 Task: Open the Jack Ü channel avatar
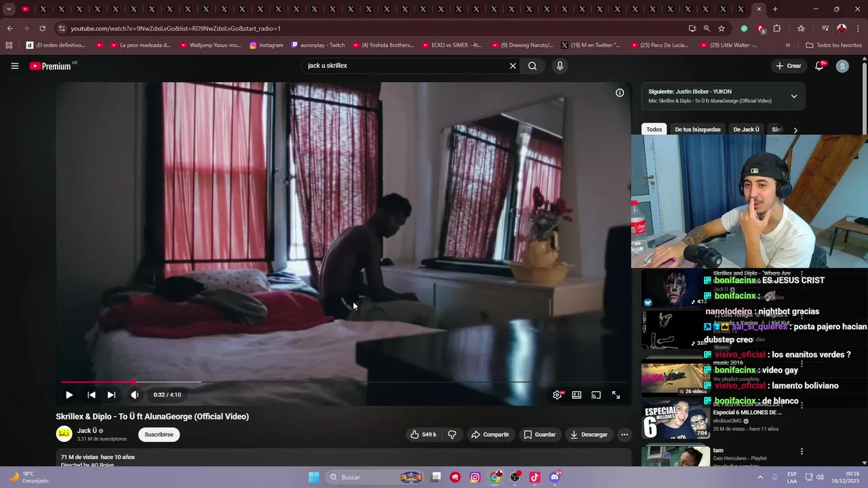click(64, 434)
